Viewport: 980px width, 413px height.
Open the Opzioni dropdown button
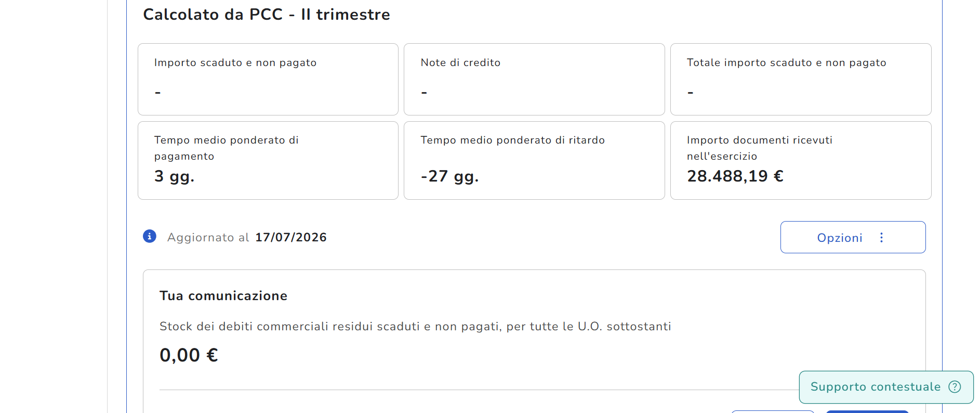pos(853,237)
